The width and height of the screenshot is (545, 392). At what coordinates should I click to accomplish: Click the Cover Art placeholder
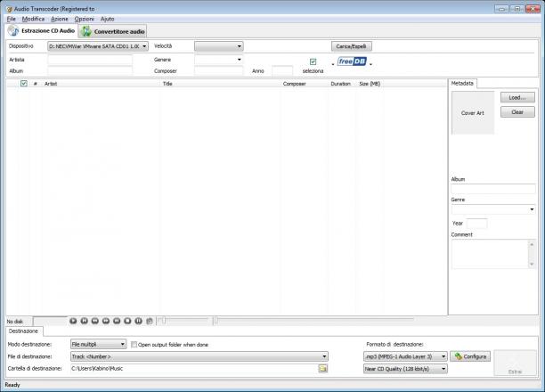(473, 113)
